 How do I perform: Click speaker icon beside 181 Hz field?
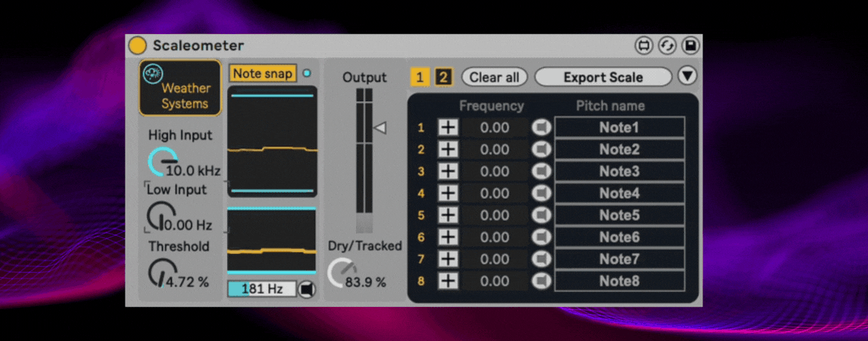(306, 289)
